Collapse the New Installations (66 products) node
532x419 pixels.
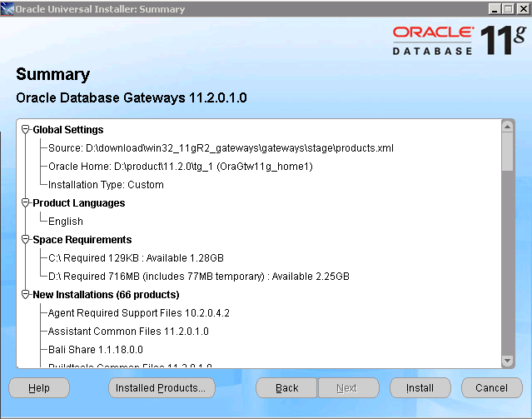[x=25, y=294]
